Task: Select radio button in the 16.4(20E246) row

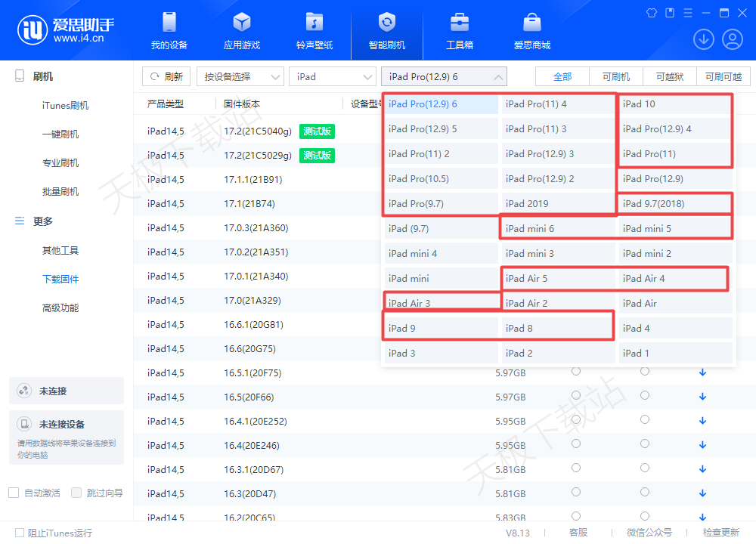Action: point(576,444)
